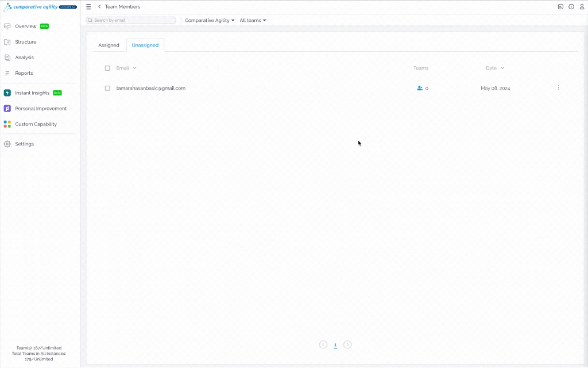This screenshot has height=368, width=588.
Task: Click the Team Members page title
Action: click(x=123, y=7)
